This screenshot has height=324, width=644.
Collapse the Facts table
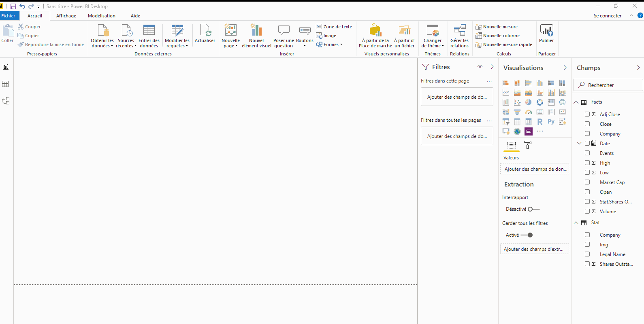576,102
